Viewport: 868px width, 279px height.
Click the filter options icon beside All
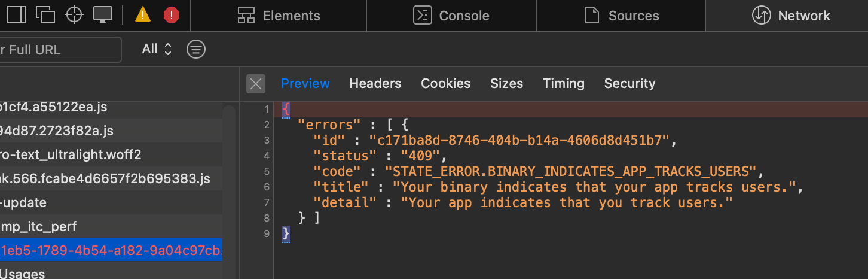[x=196, y=49]
